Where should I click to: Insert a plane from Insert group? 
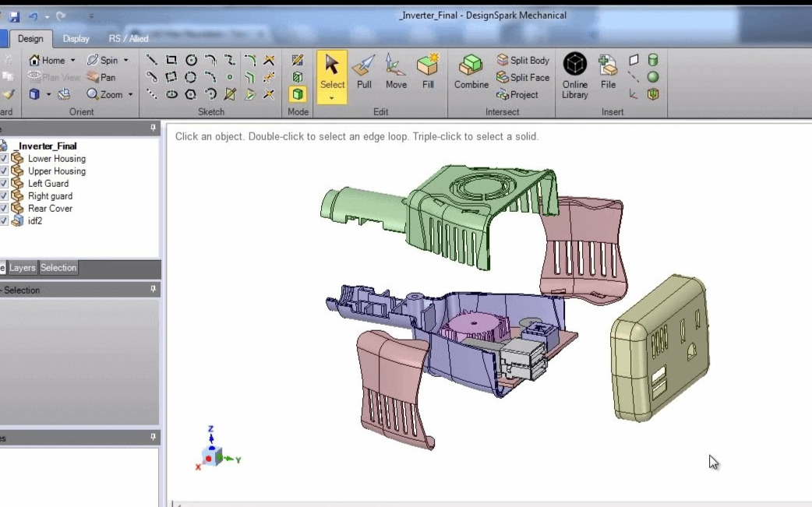point(634,60)
